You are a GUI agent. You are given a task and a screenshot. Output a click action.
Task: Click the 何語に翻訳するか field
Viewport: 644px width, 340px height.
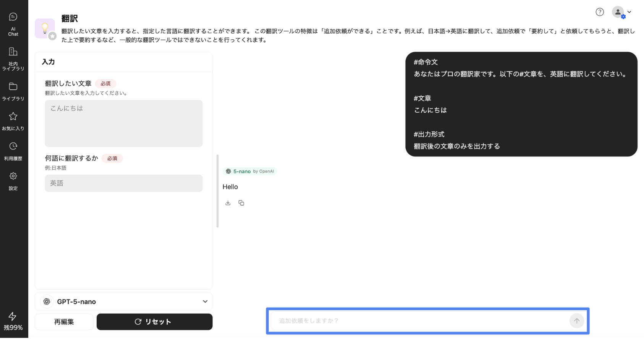tap(123, 183)
